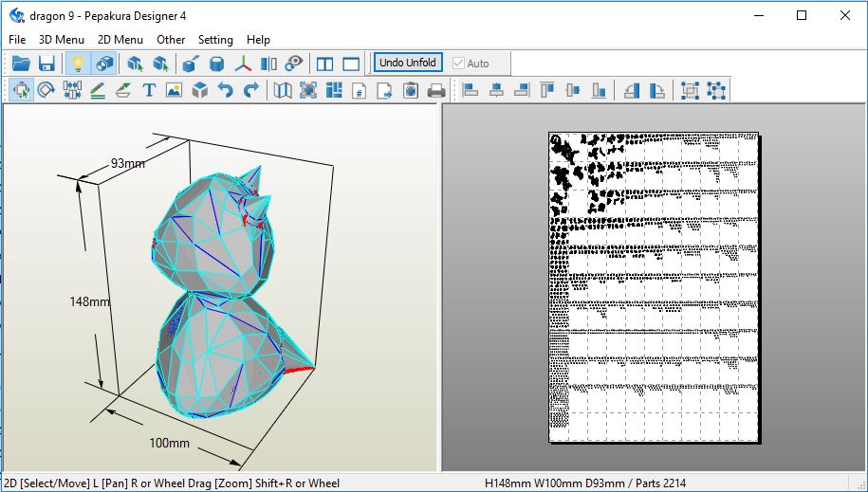Align selected parts to the right
The image size is (868, 492).
coord(522,90)
